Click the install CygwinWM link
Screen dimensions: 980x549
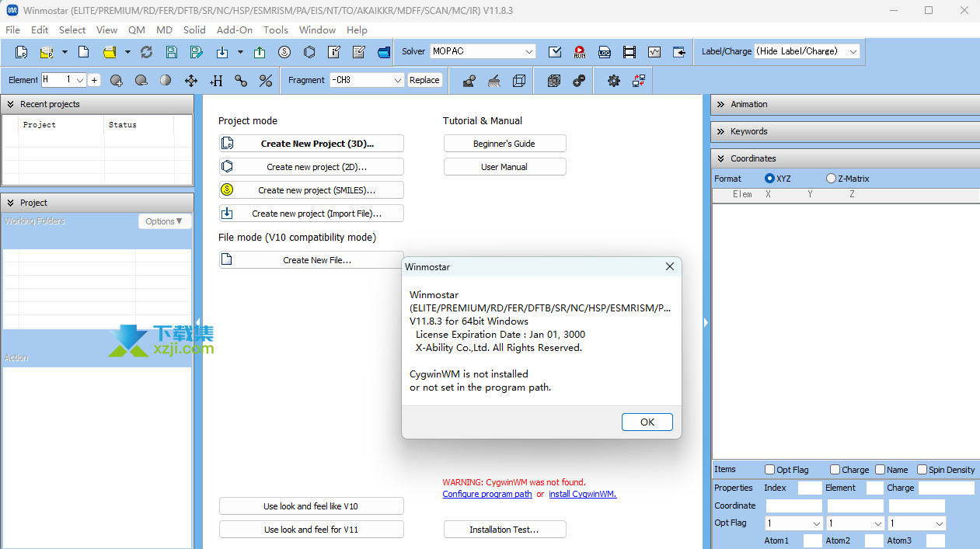[583, 494]
